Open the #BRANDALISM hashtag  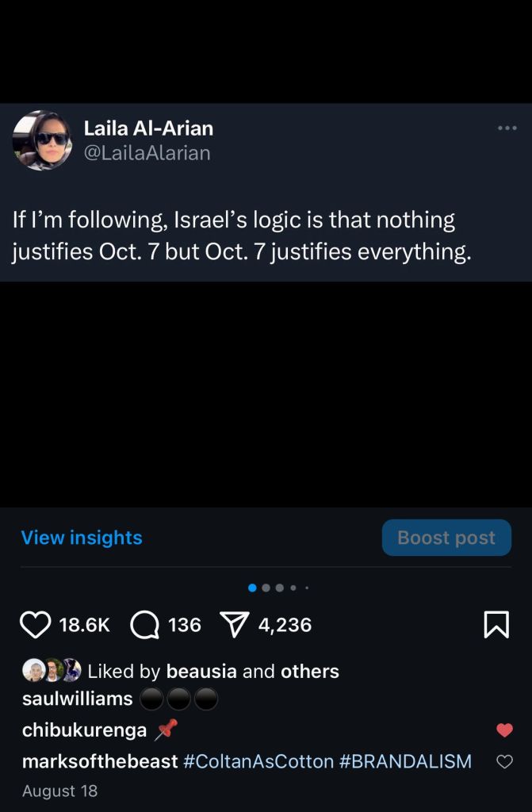click(406, 761)
